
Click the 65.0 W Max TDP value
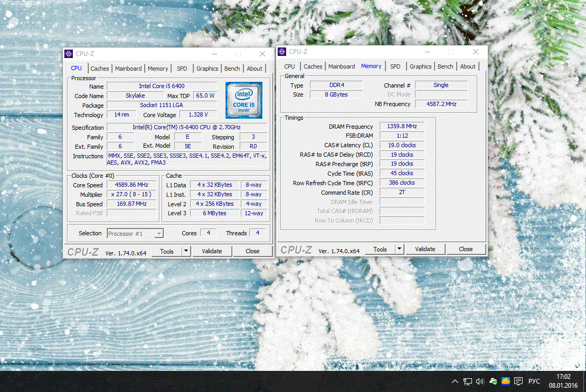(205, 95)
